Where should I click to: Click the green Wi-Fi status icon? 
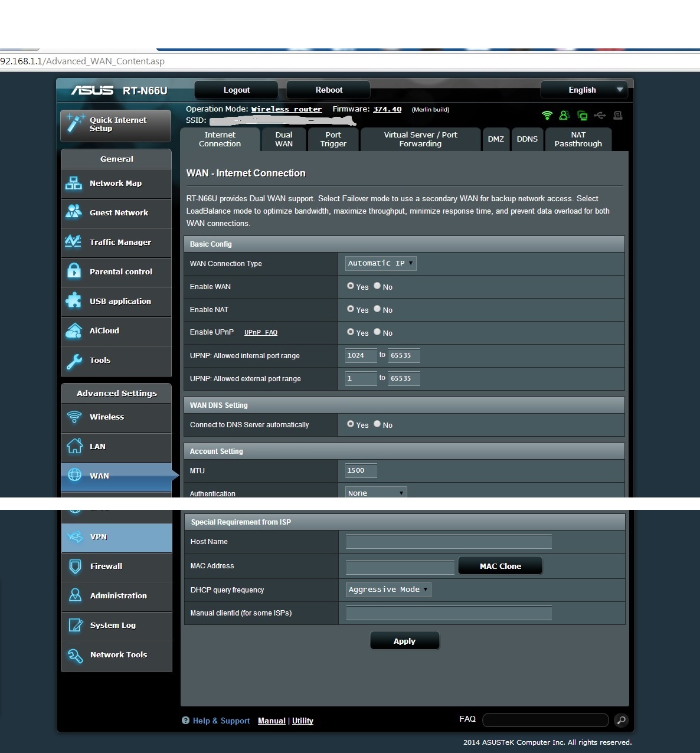[x=547, y=115]
